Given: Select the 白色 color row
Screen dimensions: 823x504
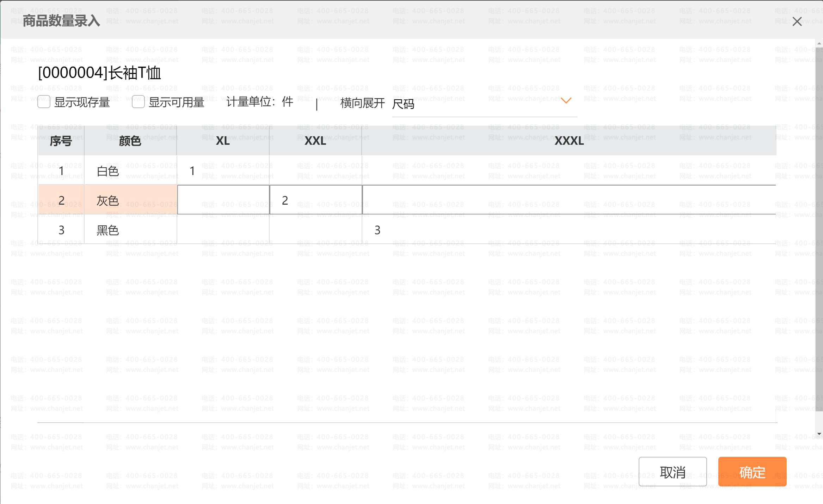Looking at the screenshot, I should 108,171.
